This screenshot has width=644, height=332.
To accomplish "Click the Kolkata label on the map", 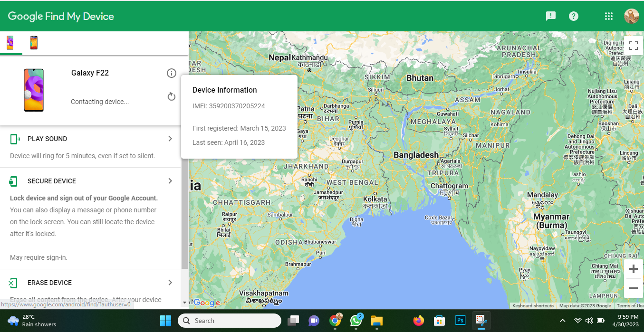I will pos(375,199).
